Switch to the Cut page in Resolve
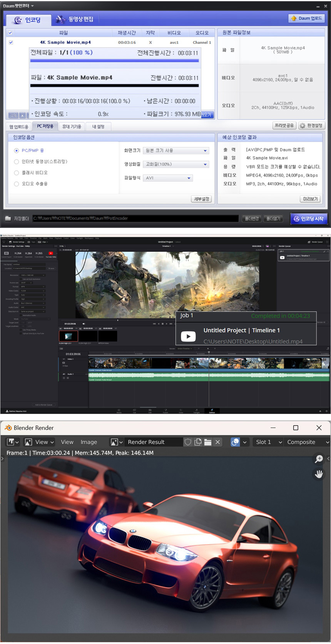 [x=134, y=411]
